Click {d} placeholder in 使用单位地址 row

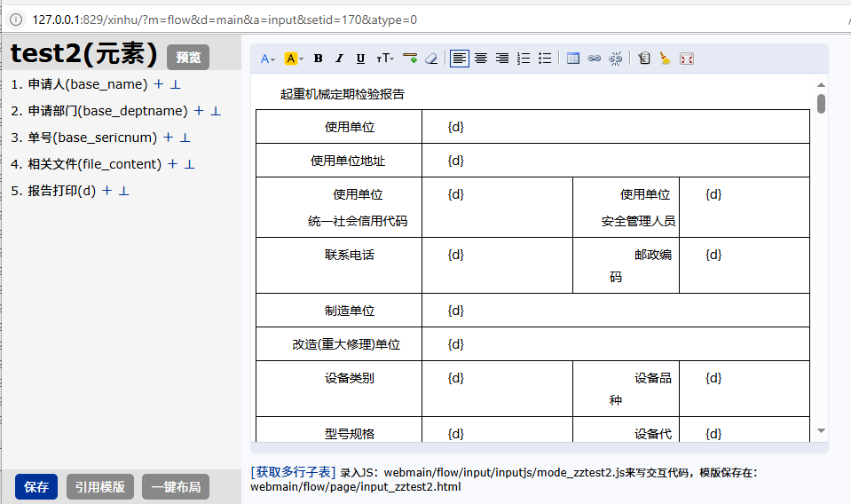[456, 161]
